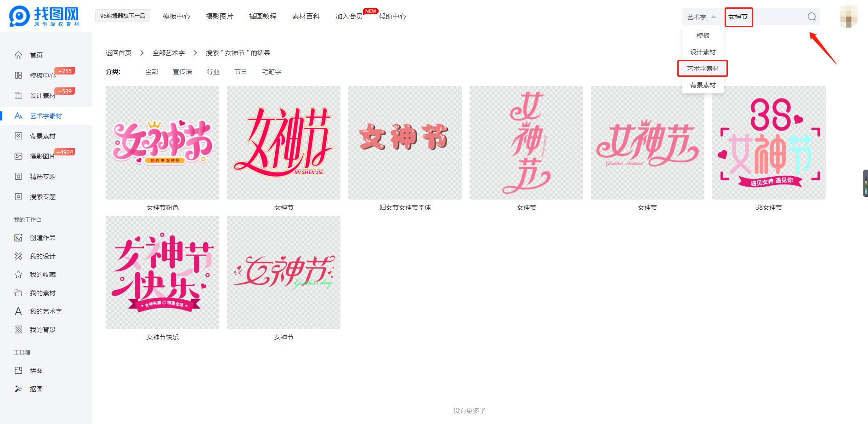Click the 女神节快乐 caption text
The height and width of the screenshot is (424, 868).
[162, 337]
